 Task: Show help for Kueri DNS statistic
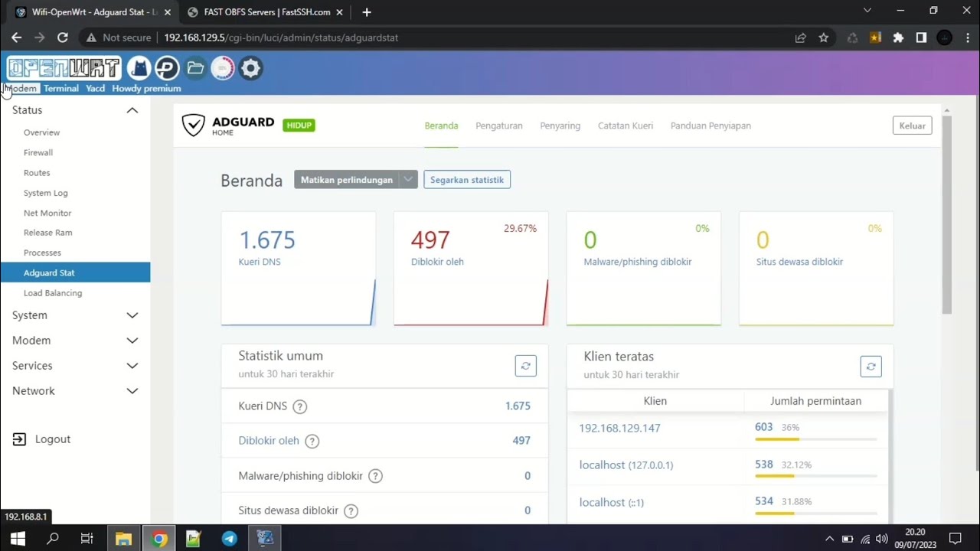click(300, 406)
